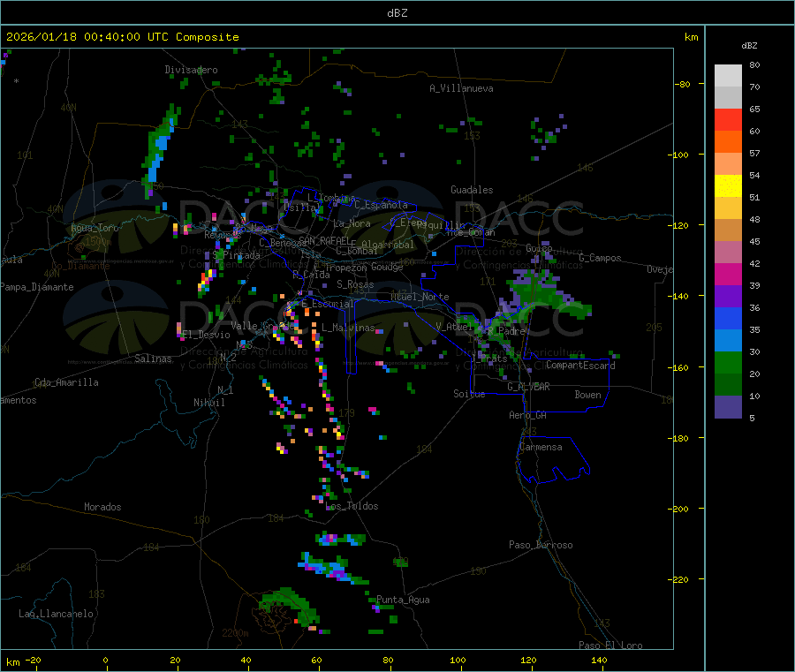This screenshot has height=672, width=795.
Task: Pick the amber 51 dBZ legend block
Action: [728, 208]
